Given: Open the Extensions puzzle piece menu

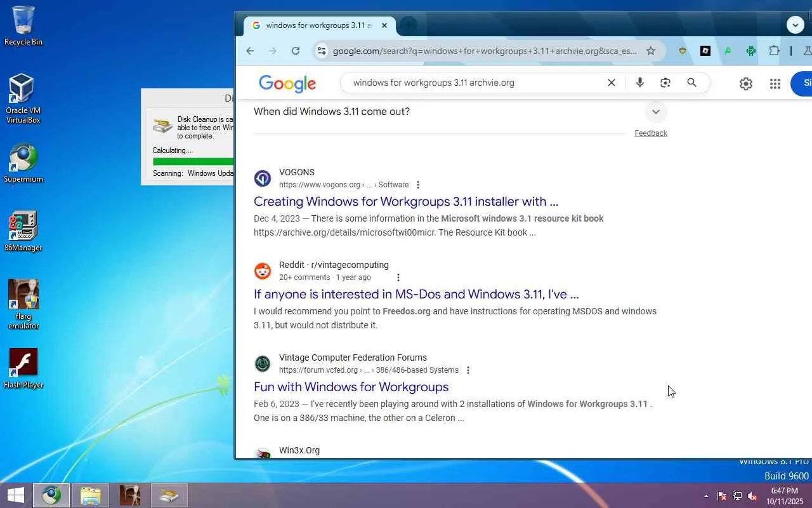Looking at the screenshot, I should 774,51.
